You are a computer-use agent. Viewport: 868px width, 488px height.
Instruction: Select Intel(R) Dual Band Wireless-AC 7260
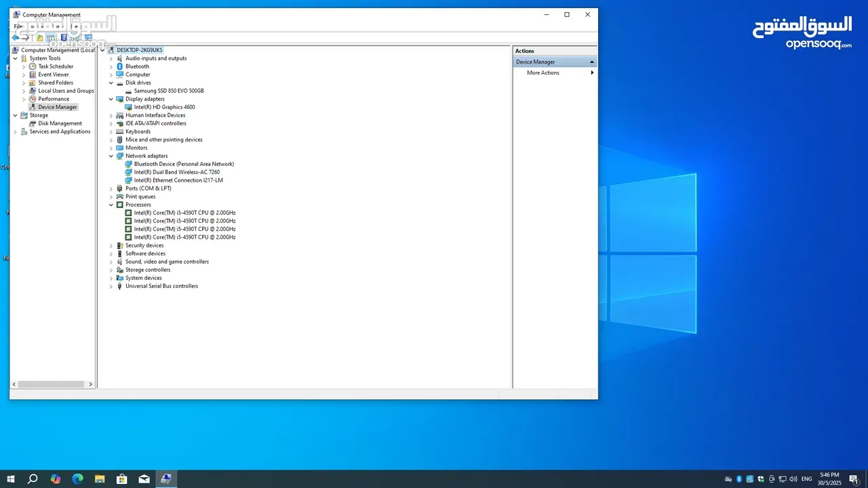pyautogui.click(x=177, y=172)
